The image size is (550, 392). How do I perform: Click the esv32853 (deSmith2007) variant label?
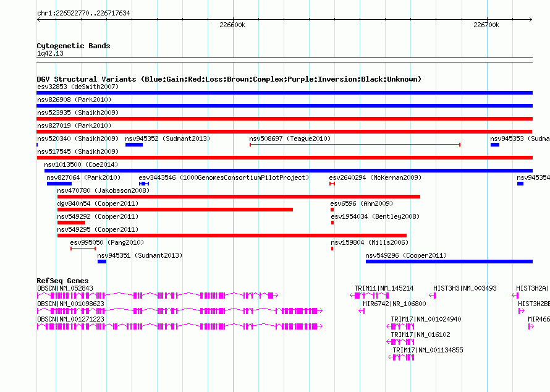78,87
